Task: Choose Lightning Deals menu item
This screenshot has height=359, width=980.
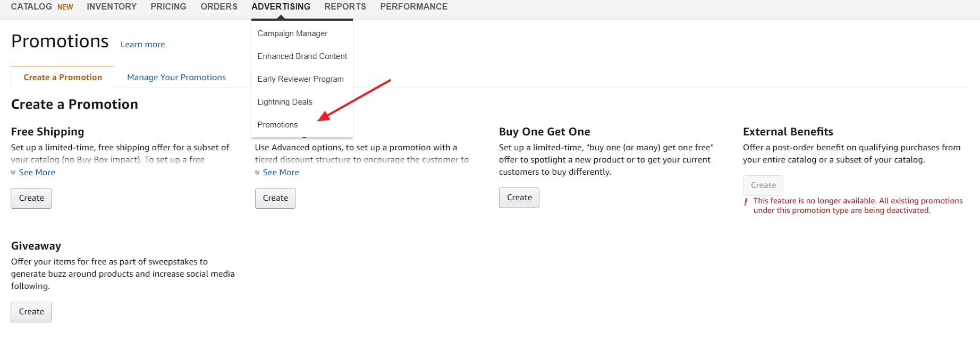Action: click(285, 101)
